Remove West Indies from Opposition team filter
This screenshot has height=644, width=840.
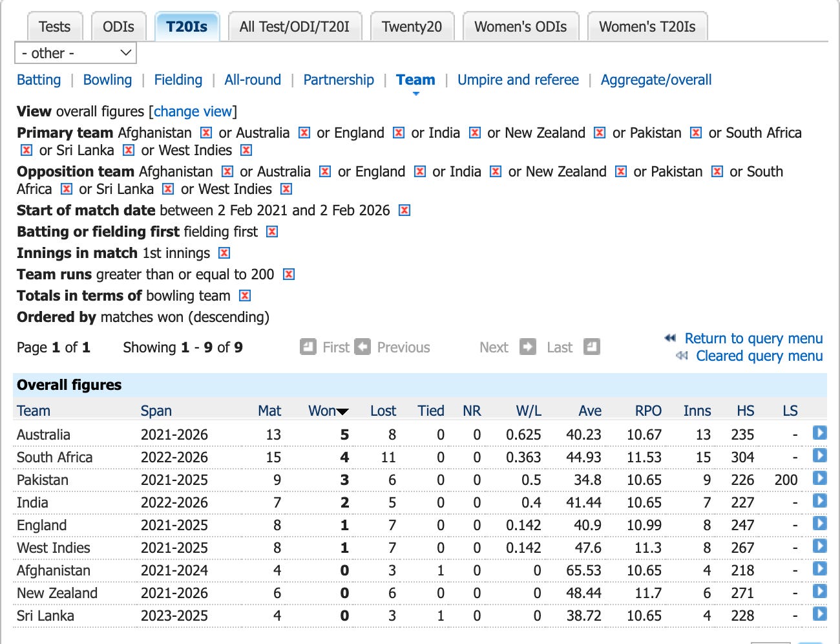286,189
